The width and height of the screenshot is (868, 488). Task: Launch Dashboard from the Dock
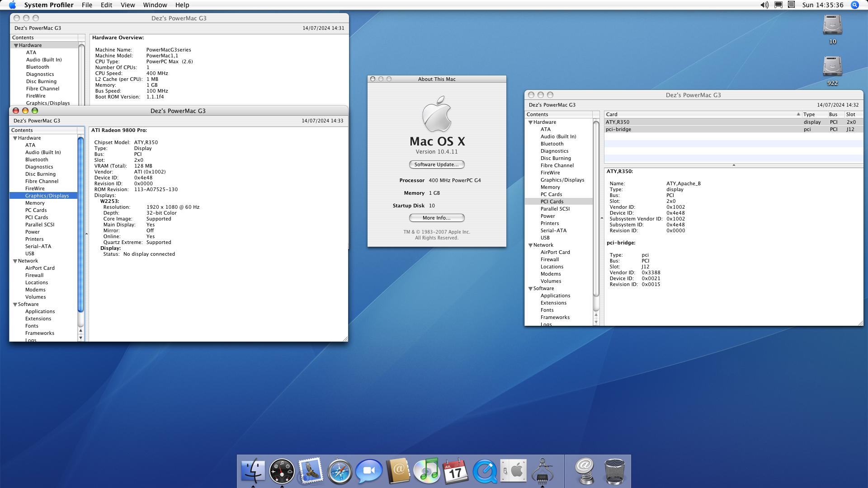point(282,471)
